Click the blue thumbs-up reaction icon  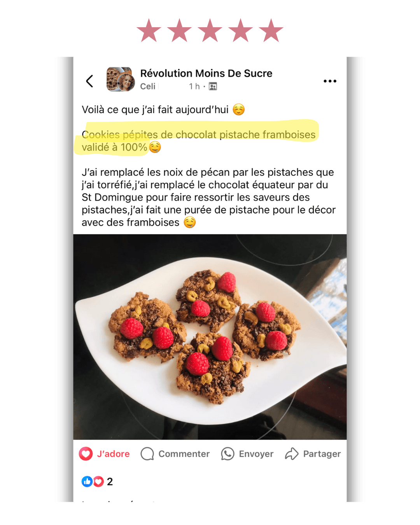87,481
